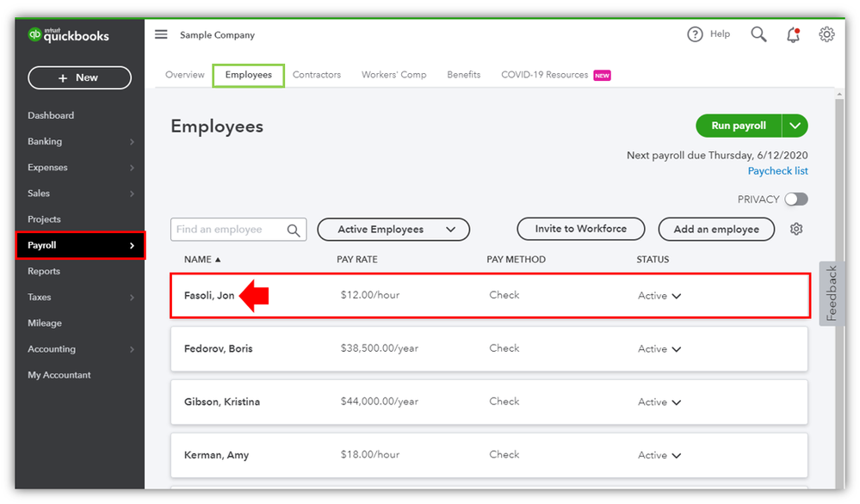The height and width of the screenshot is (504, 860).
Task: Expand status dropdown for Fasoli, Jon
Action: coord(677,296)
